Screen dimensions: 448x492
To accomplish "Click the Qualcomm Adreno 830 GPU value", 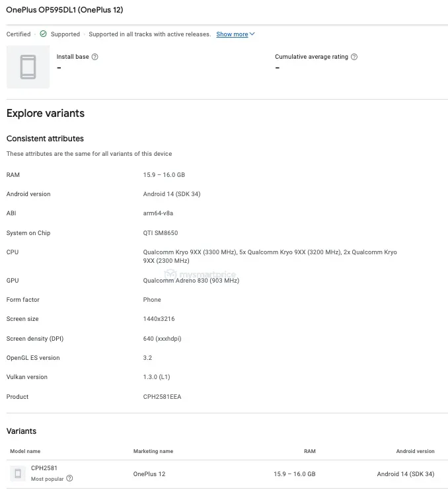I will tap(191, 281).
